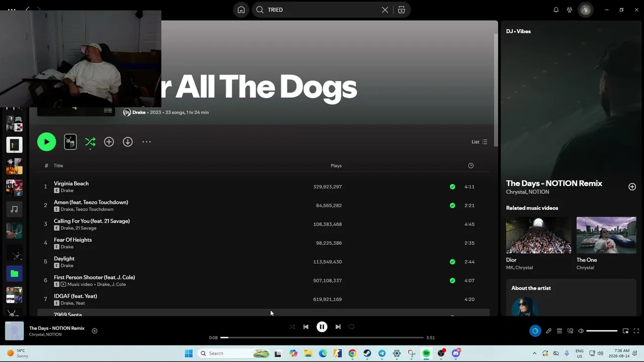Open Telegram from the taskbar
Viewport: 644px width, 362px height.
coord(382,353)
